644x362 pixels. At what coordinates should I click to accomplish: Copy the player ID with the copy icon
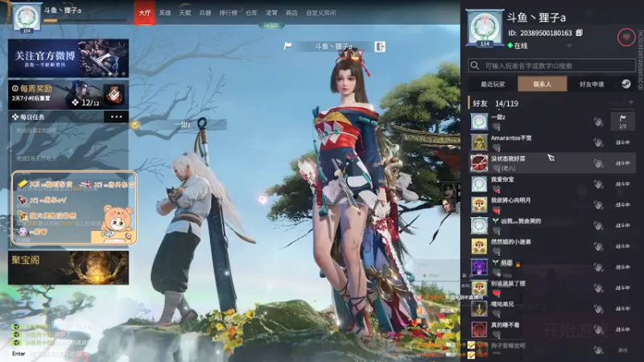(x=579, y=33)
